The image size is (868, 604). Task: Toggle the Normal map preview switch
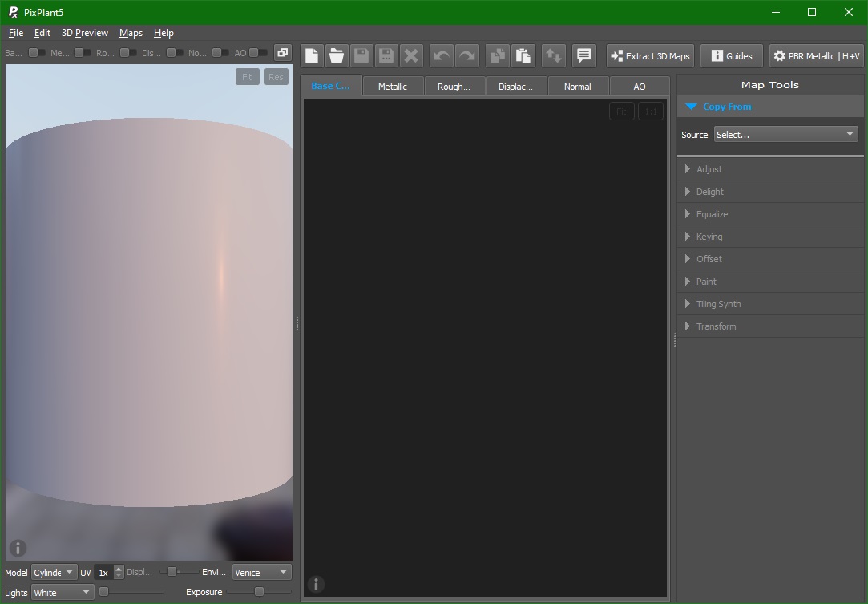click(220, 53)
